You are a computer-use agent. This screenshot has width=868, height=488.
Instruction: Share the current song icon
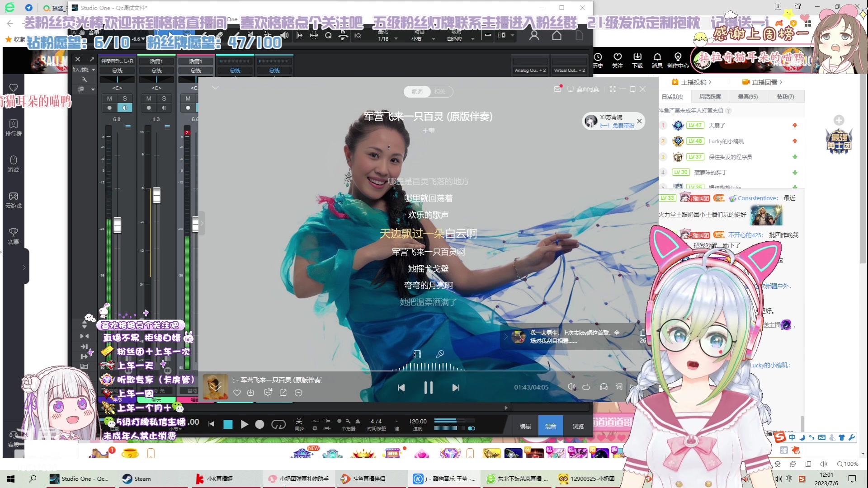[283, 393]
